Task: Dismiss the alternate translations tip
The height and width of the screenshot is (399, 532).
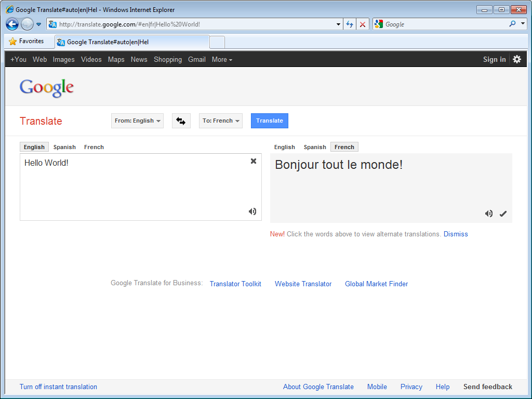Action: tap(456, 234)
